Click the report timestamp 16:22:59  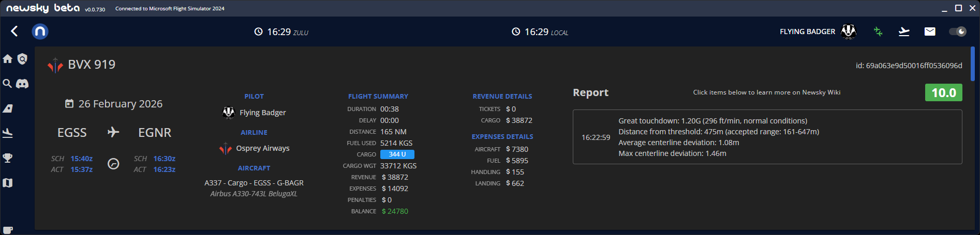[596, 137]
